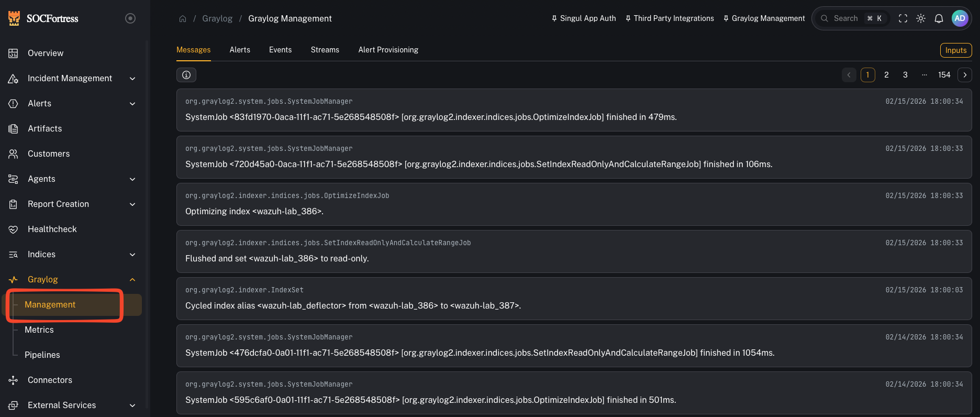Click the SOCFortress logo icon
The width and height of the screenshot is (980, 417).
click(x=14, y=18)
